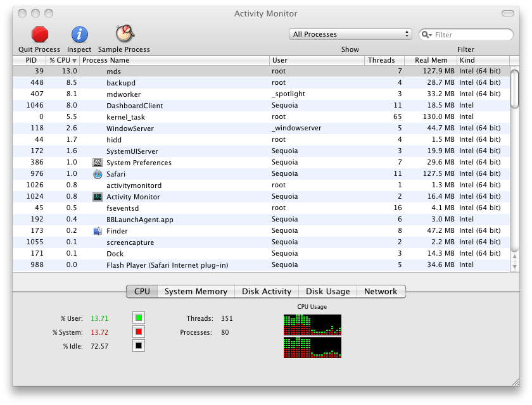Switch to the System Memory tab
Image resolution: width=532 pixels, height=405 pixels.
click(x=196, y=292)
